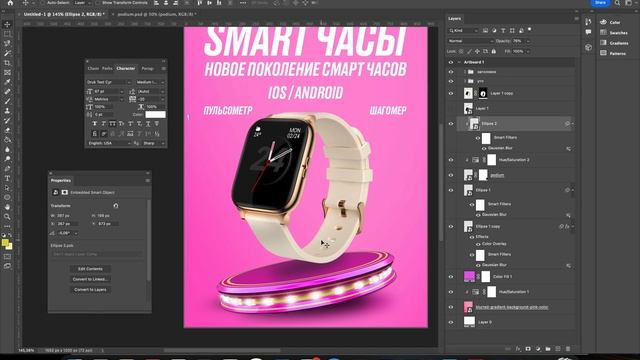This screenshot has height=360, width=640.
Task: Create a new group folder icon
Action: 548,349
